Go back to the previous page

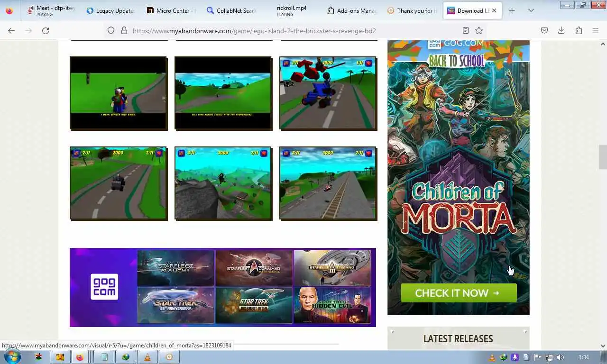pos(11,30)
